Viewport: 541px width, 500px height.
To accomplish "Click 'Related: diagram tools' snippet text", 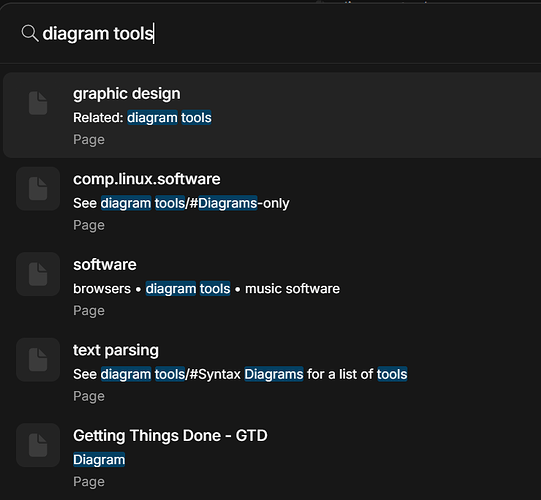I will click(142, 118).
